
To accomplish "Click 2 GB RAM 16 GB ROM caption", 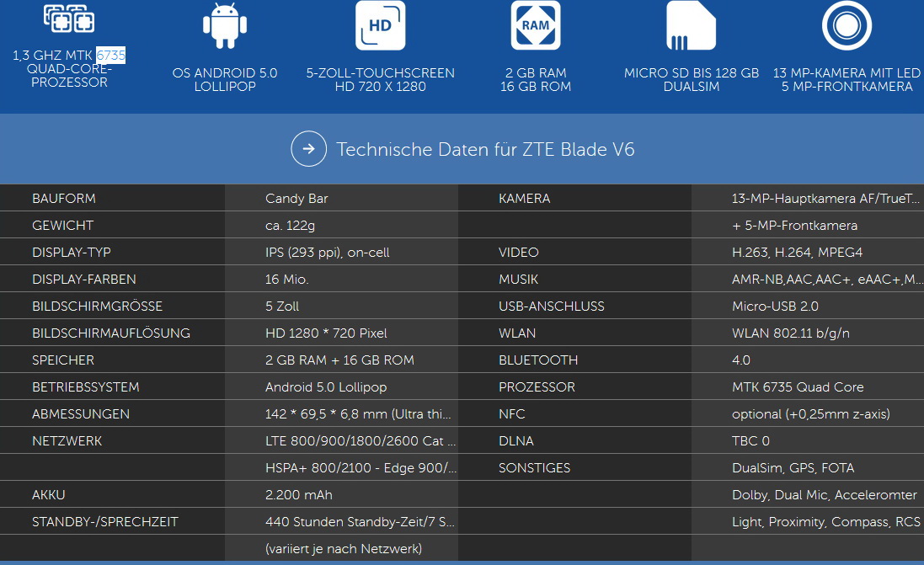I will click(536, 79).
